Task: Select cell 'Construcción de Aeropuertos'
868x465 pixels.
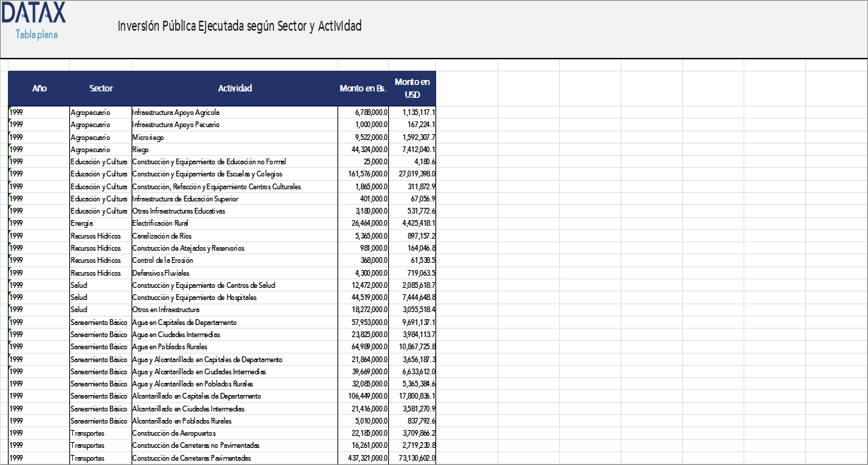Action: 235,433
